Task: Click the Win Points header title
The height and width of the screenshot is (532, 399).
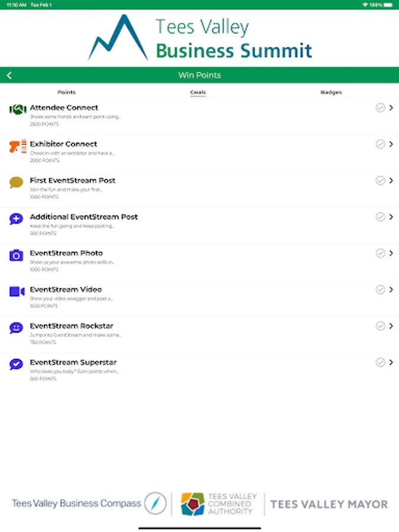Action: [200, 75]
